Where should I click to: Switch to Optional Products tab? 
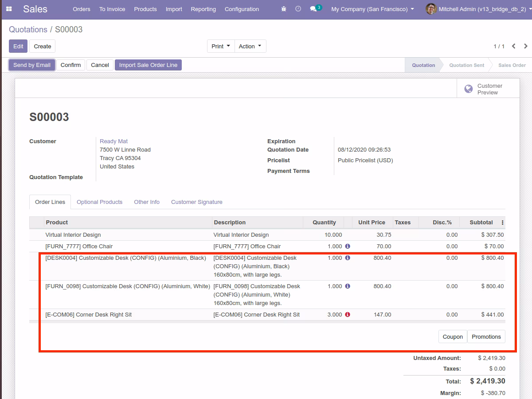click(x=99, y=202)
